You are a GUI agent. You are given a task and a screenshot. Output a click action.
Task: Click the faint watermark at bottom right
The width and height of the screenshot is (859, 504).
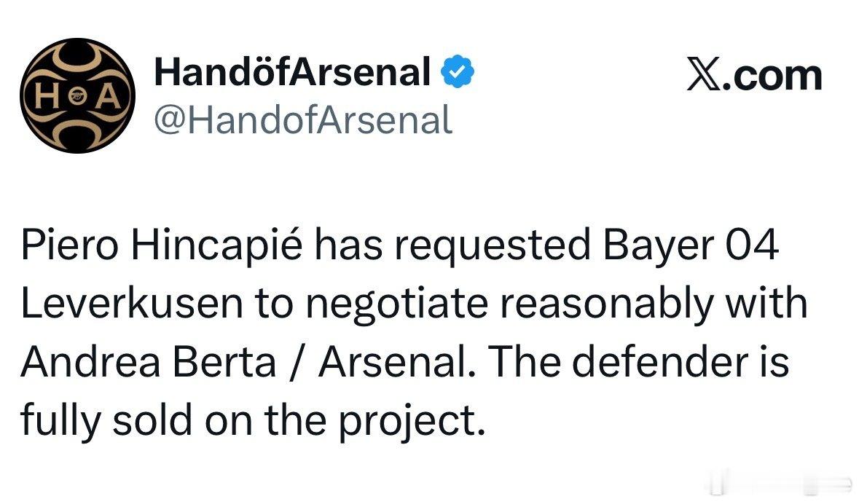778,483
